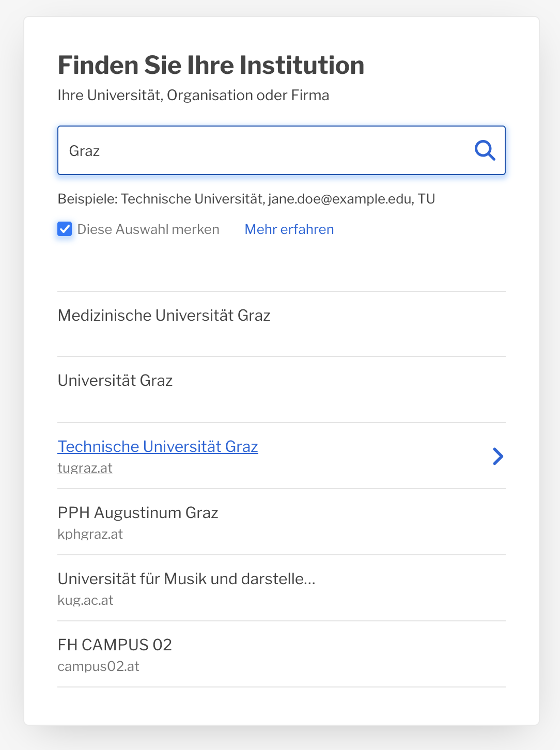Open Technische Universität Graz via chevron arrow

(498, 456)
